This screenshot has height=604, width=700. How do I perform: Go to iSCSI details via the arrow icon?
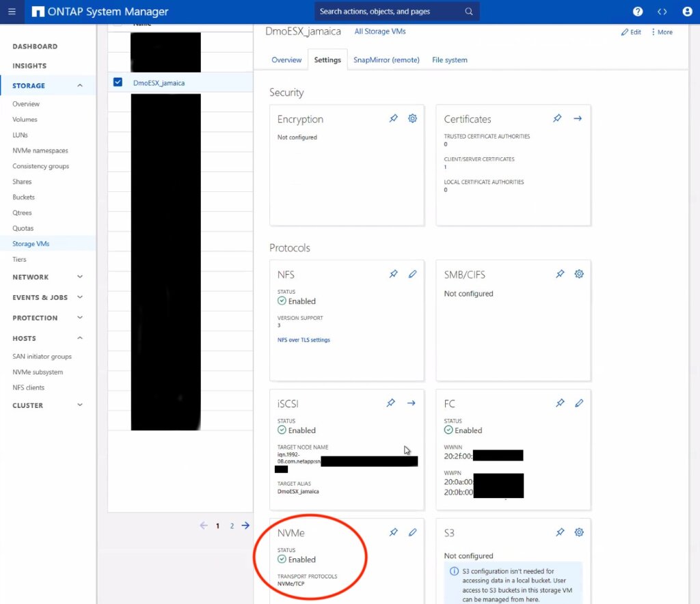[411, 403]
